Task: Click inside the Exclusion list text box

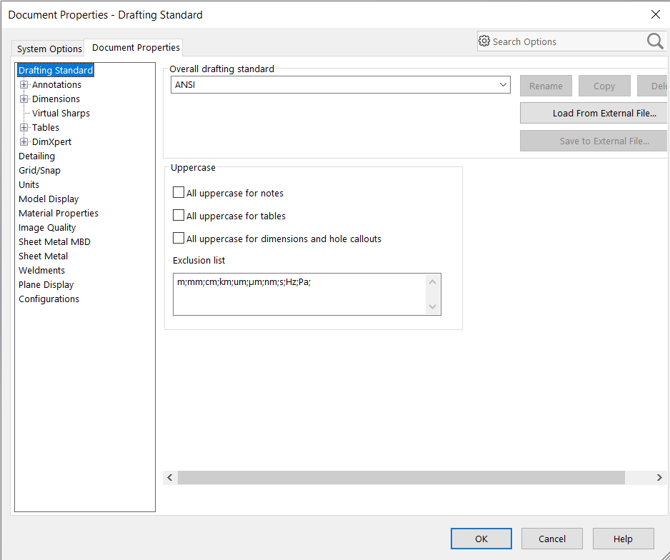Action: coord(298,295)
